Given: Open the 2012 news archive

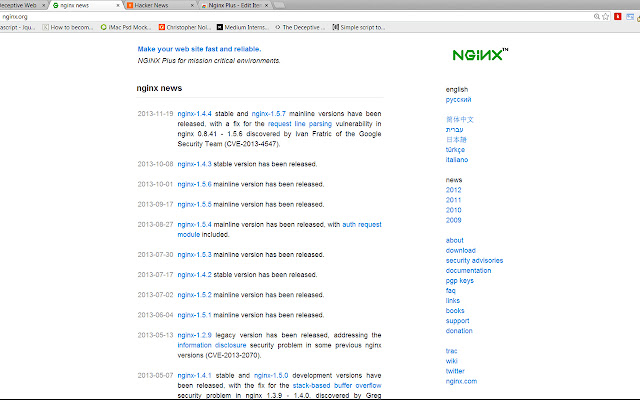Looking at the screenshot, I should [453, 190].
